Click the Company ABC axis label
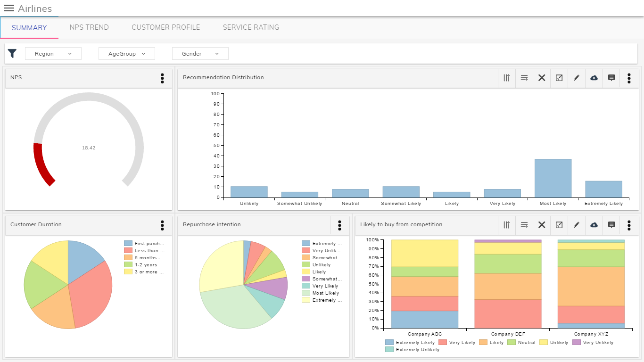This screenshot has width=644, height=362. coord(425,334)
